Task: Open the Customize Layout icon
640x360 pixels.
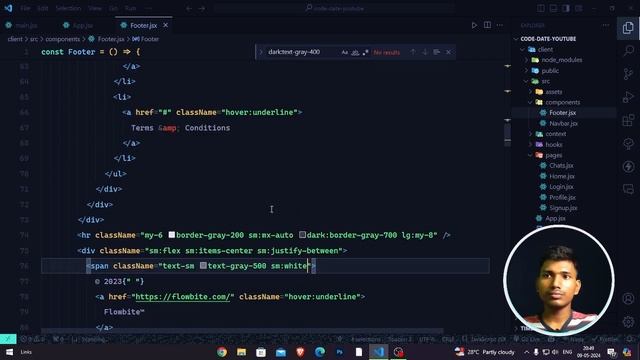Action: pos(578,8)
